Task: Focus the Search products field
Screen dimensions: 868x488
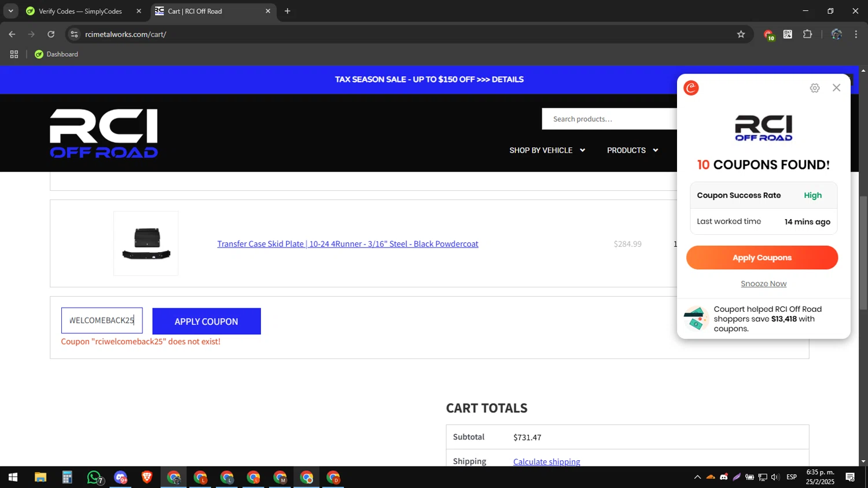Action: 609,119
